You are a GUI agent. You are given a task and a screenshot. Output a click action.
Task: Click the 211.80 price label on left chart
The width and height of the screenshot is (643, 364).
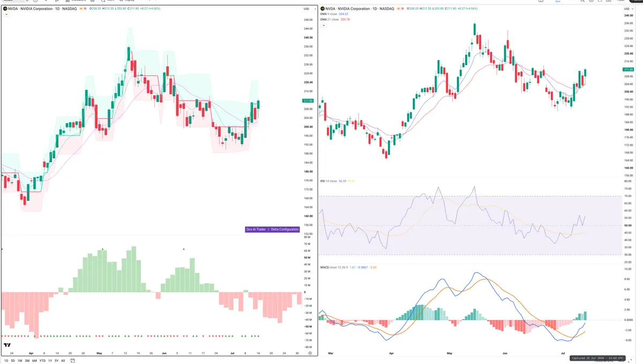[308, 101]
